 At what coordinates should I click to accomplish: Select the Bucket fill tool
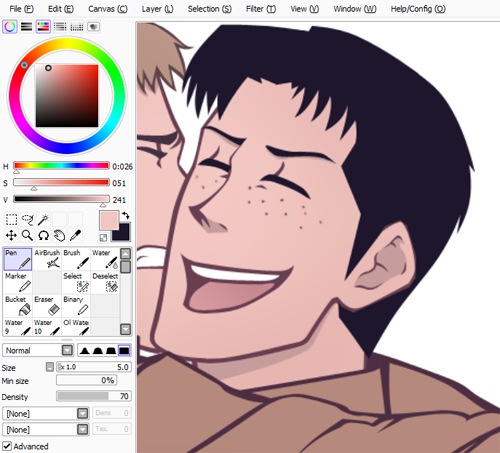pos(18,306)
